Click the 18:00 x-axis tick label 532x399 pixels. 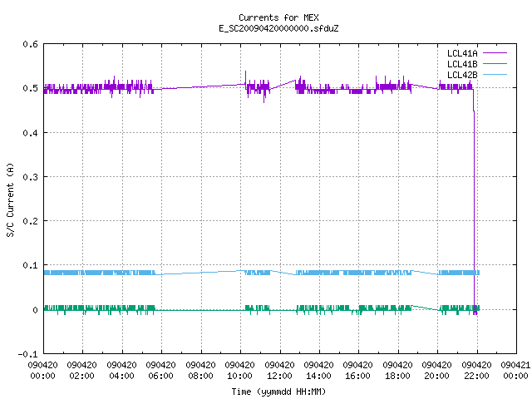[397, 376]
